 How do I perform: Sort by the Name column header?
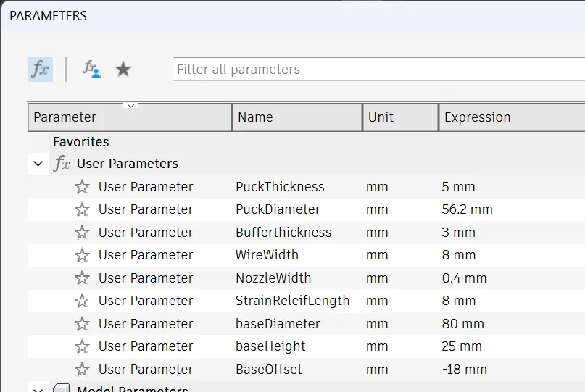click(296, 117)
